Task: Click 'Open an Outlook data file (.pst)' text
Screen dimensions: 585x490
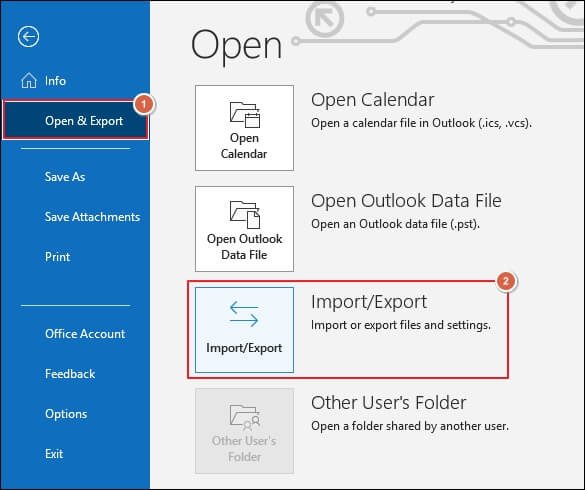Action: click(x=395, y=224)
